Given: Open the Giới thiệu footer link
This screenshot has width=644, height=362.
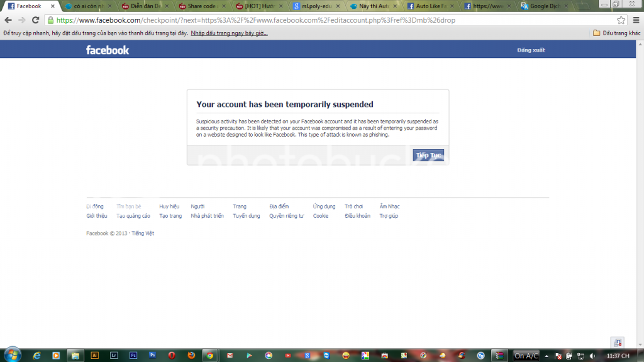Looking at the screenshot, I should tap(96, 216).
